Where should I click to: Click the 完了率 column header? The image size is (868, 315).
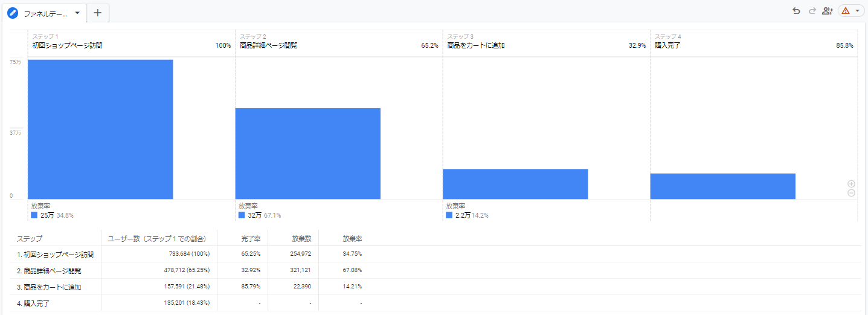250,239
